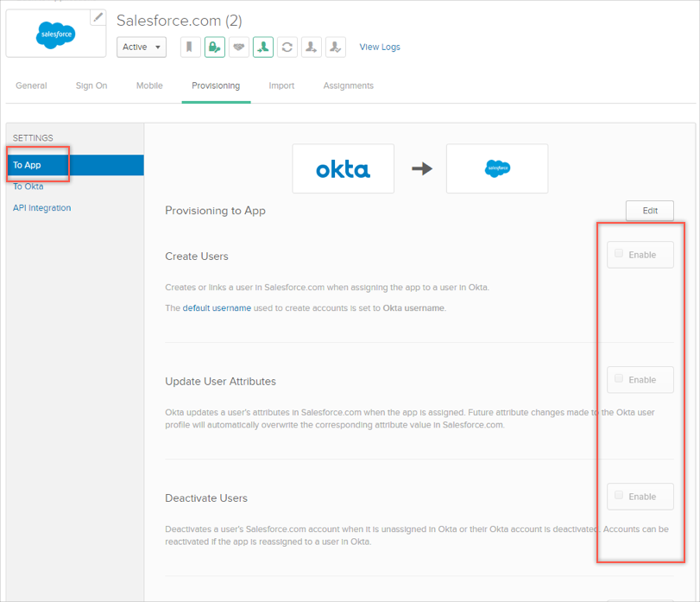Click the handshake icon button
The width and height of the screenshot is (700, 602).
pos(239,48)
